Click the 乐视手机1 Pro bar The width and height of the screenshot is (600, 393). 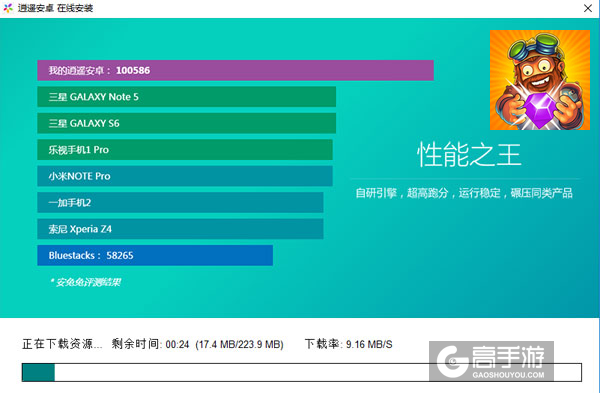(185, 150)
